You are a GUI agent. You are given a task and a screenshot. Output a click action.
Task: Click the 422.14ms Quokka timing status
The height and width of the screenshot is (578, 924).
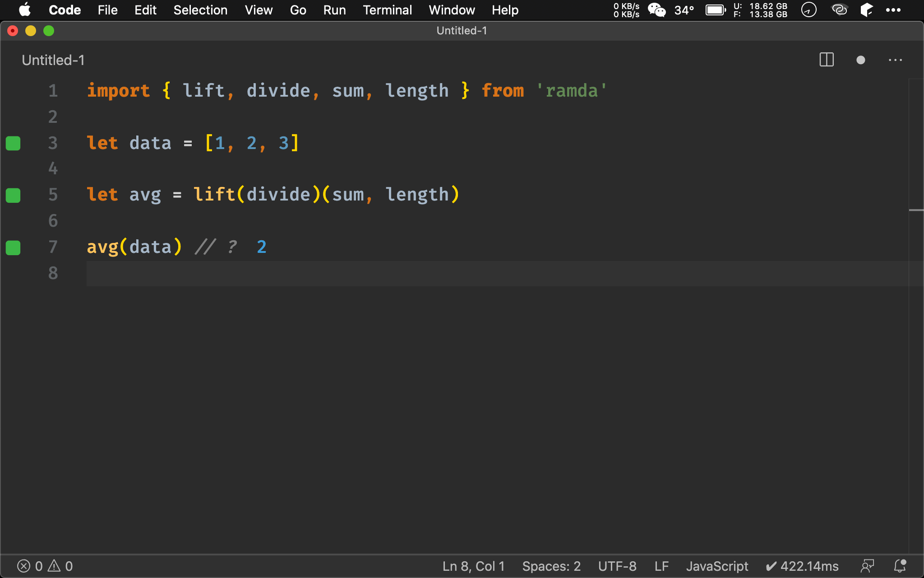click(x=802, y=566)
